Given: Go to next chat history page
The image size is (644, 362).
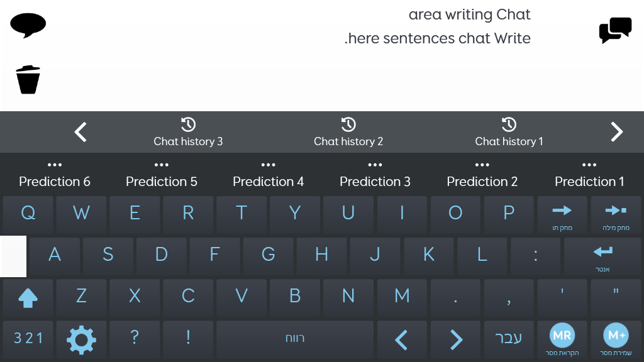Looking at the screenshot, I should 616,132.
